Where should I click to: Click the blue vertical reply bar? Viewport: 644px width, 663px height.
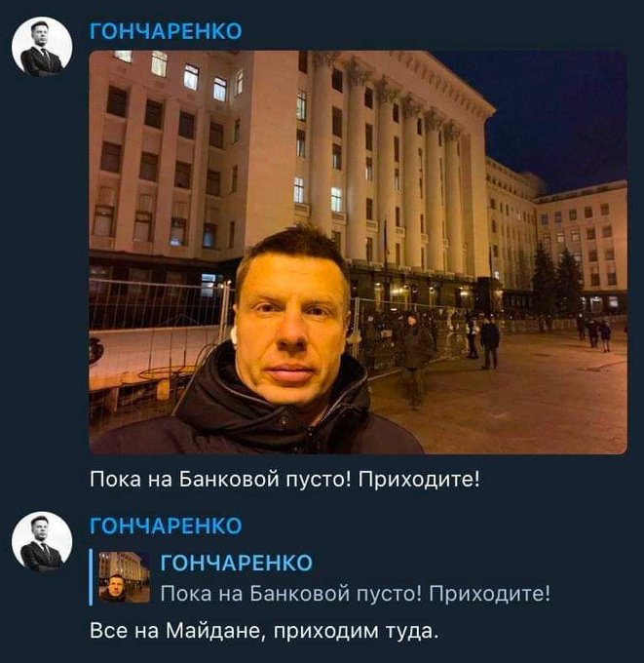coord(91,577)
